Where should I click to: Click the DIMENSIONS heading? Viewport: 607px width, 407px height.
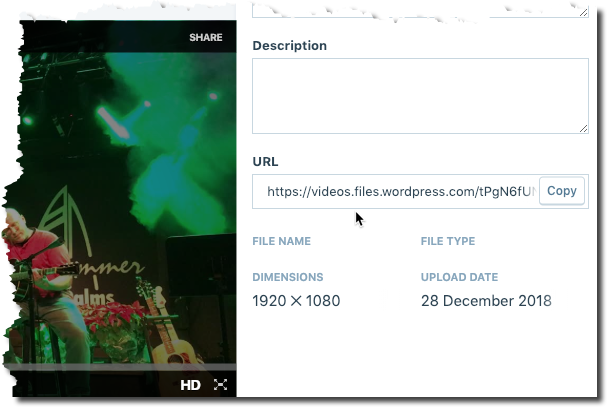click(x=288, y=277)
